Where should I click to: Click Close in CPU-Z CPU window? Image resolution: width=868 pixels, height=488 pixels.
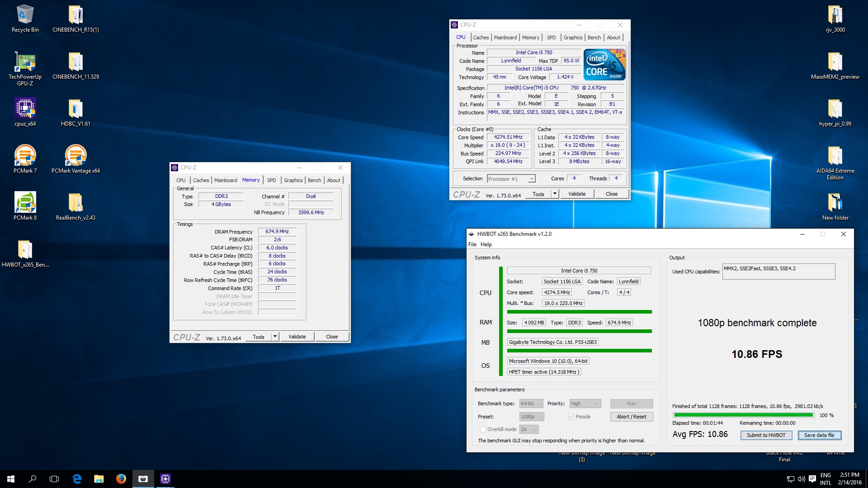tap(611, 194)
